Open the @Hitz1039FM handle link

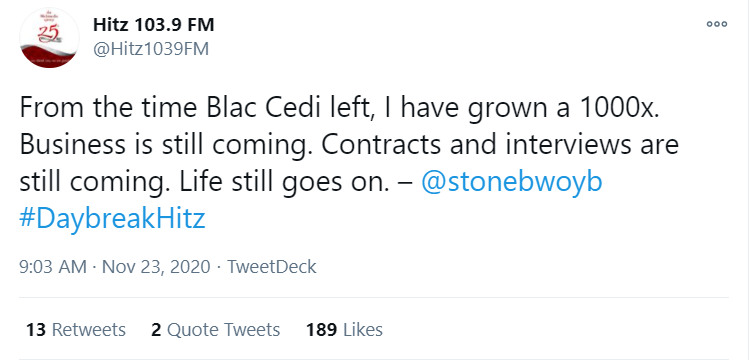(151, 49)
